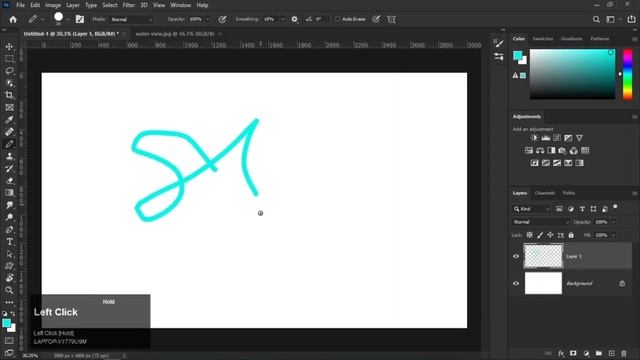Open the brush preset picker dropdown
The height and width of the screenshot is (360, 640).
tap(67, 19)
